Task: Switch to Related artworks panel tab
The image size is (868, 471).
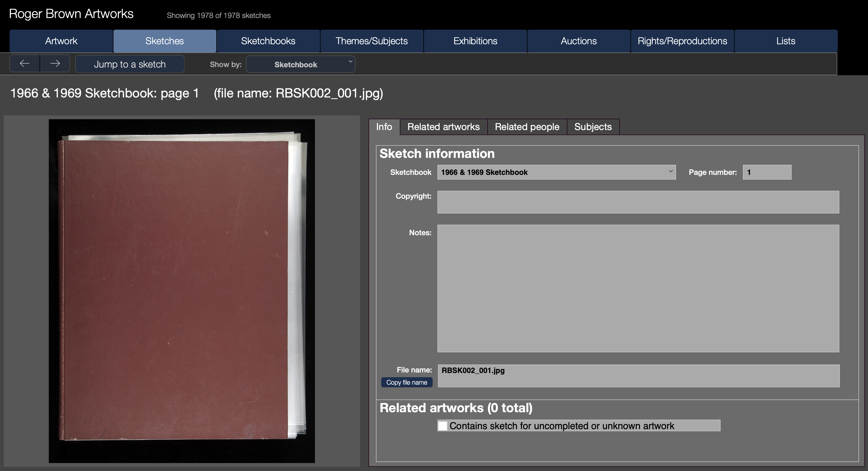Action: coord(444,127)
